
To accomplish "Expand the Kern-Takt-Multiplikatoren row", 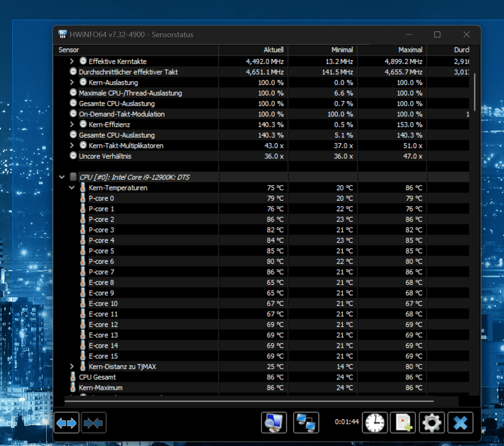I will coord(72,145).
